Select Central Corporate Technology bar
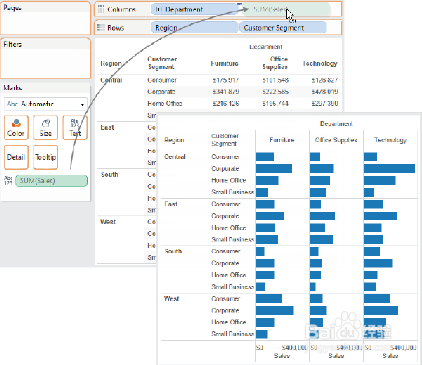Viewport: 422px width, 365px height. (389, 168)
